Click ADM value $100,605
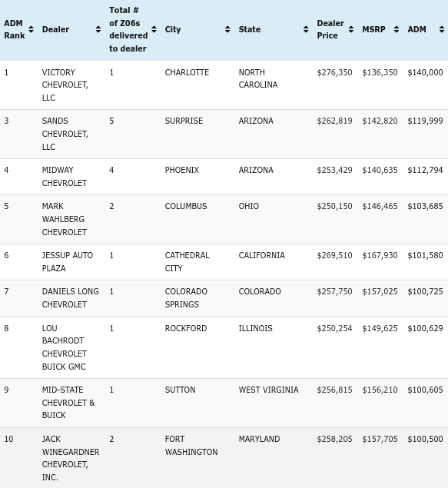Screen dimensions: 448x488 tap(425, 390)
